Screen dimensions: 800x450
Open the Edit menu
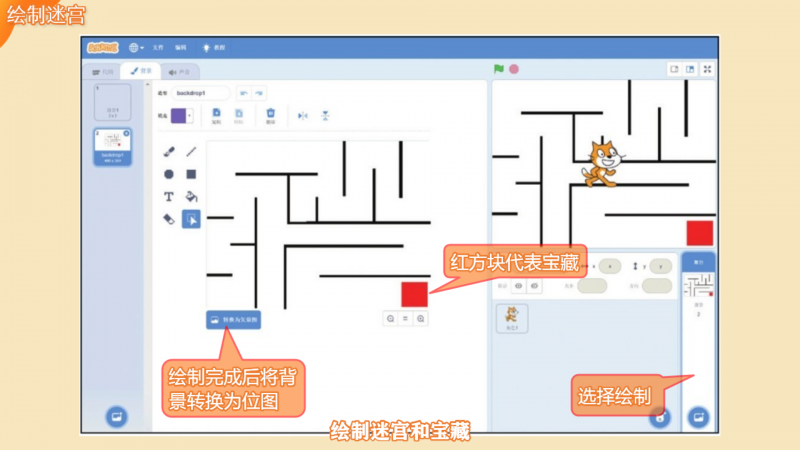[x=181, y=47]
